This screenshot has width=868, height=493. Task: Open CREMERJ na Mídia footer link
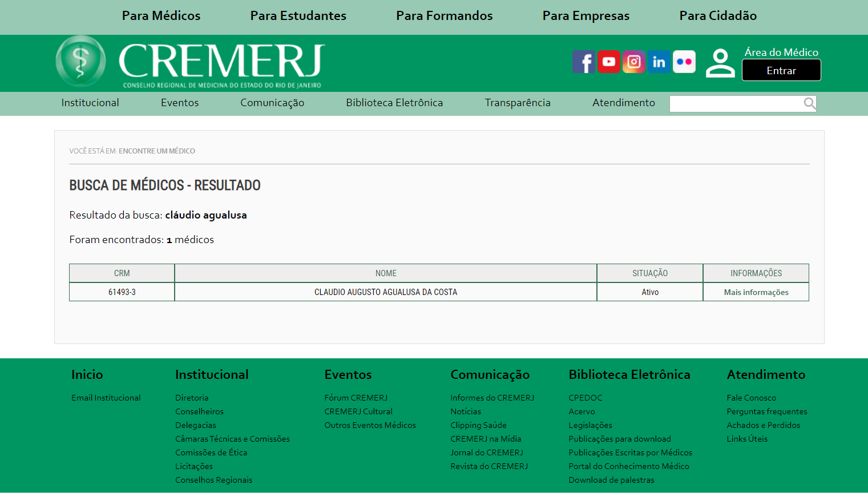[x=486, y=439]
